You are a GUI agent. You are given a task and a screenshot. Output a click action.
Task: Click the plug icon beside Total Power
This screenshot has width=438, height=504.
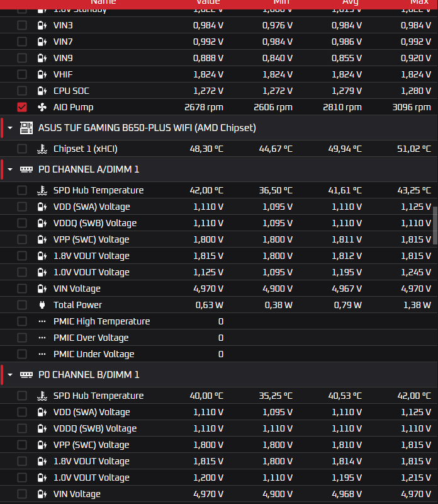point(42,305)
